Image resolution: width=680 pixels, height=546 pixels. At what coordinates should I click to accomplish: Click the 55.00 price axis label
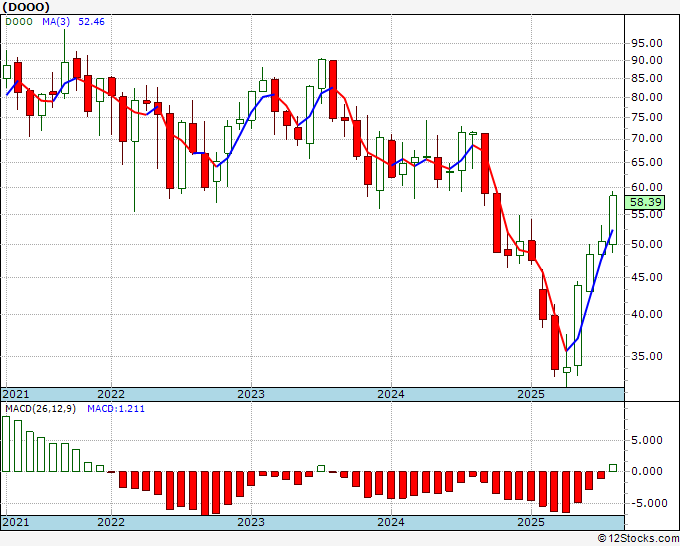(x=647, y=215)
